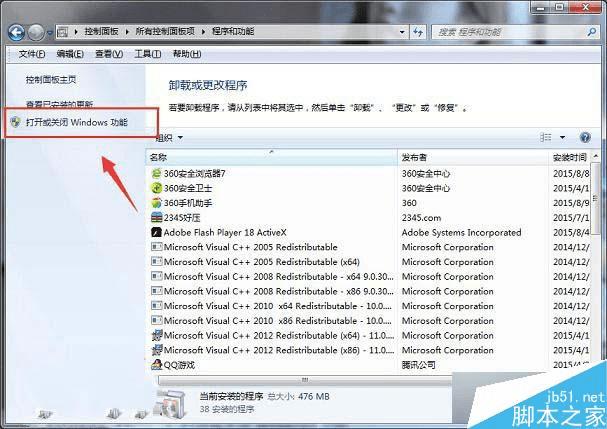Sort by 安装时间 column header
This screenshot has width=607, height=429.
[x=571, y=158]
